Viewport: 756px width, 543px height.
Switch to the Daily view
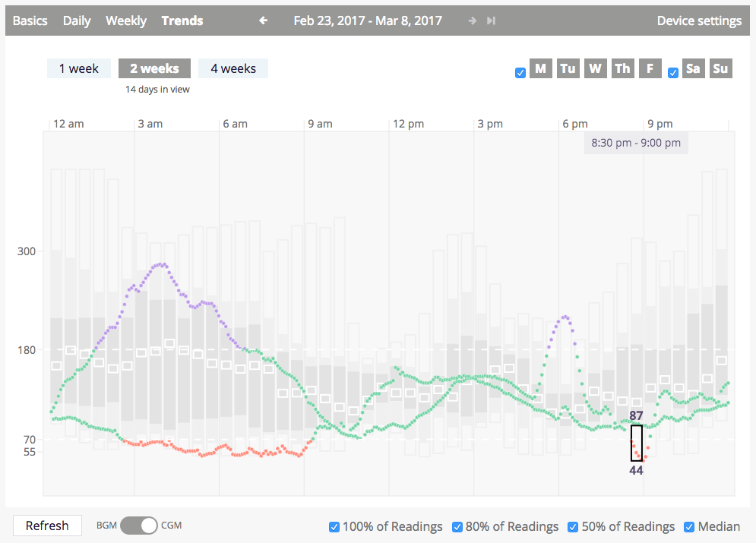coord(77,21)
